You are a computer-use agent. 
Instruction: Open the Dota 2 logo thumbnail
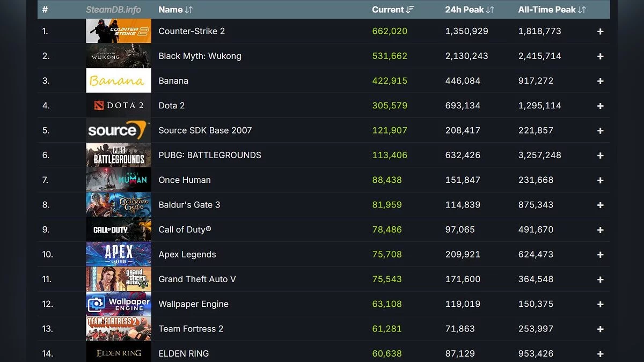coord(119,106)
